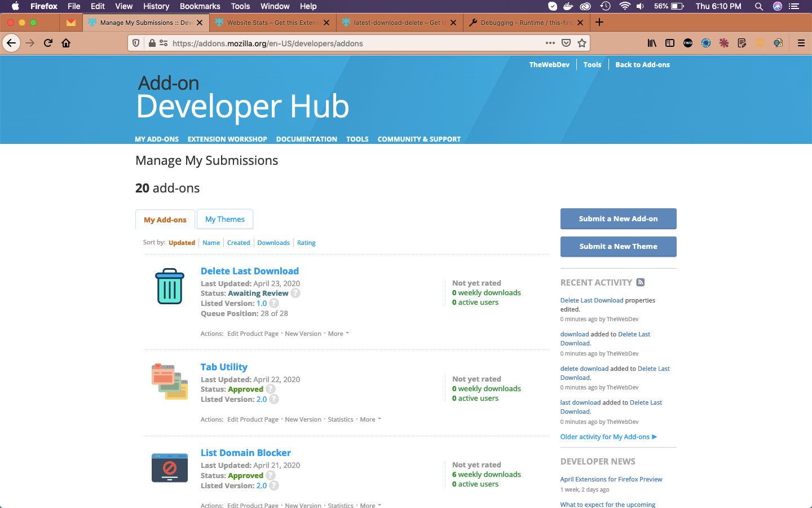
Task: Open the Bookmarks menu in menu bar
Action: [200, 6]
